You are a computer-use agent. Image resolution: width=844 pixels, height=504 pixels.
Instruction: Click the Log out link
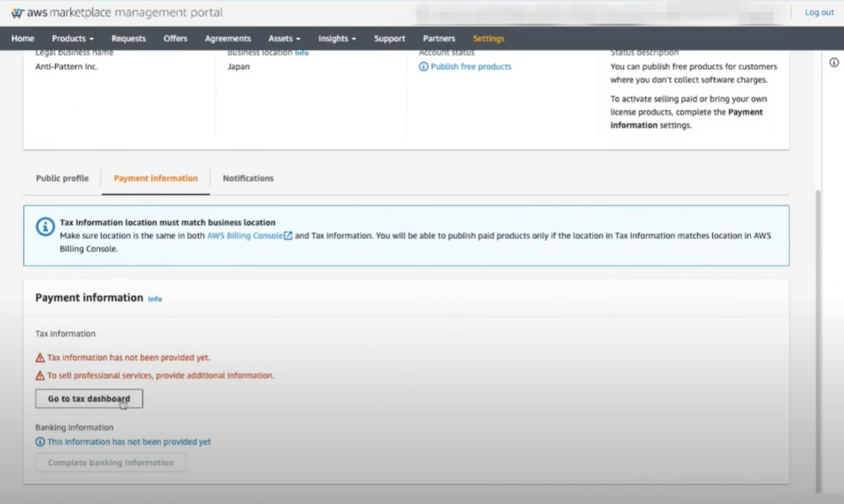pos(819,12)
